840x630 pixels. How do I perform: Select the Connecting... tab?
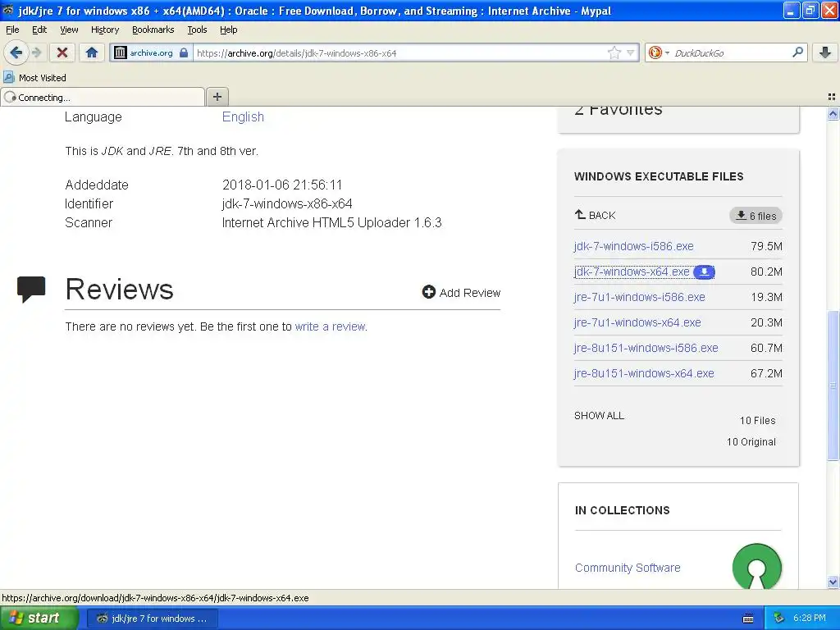[x=103, y=97]
